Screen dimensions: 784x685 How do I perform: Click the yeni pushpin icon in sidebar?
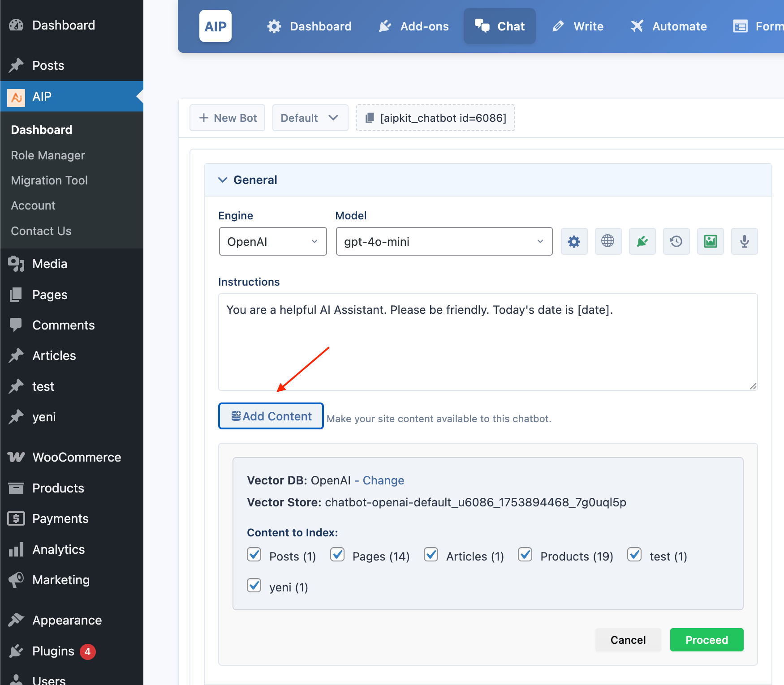pyautogui.click(x=16, y=417)
